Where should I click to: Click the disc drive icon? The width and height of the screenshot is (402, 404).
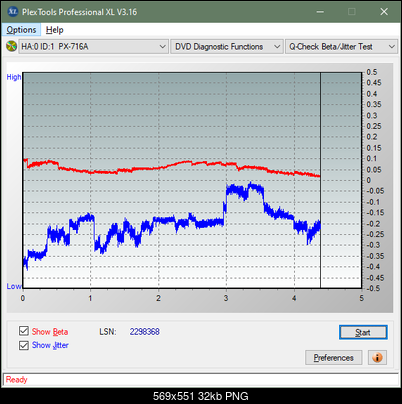tap(11, 46)
